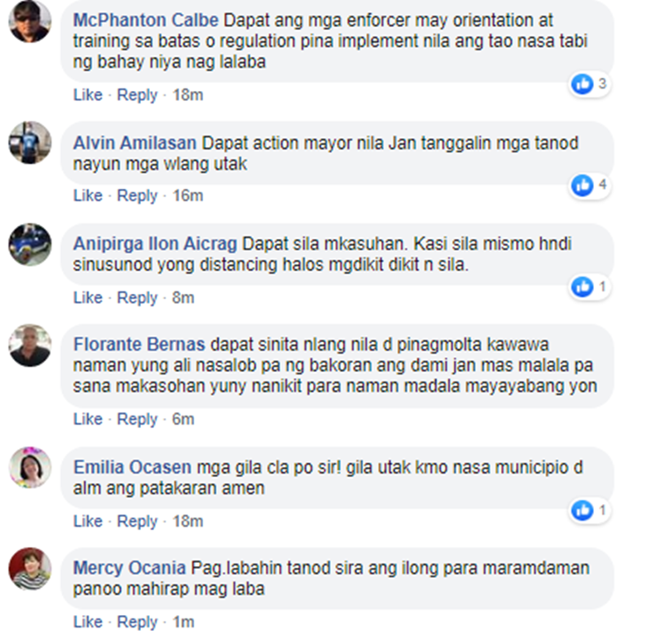Click the 6m timestamp on Florante's comment
This screenshot has width=656, height=644.
[184, 419]
